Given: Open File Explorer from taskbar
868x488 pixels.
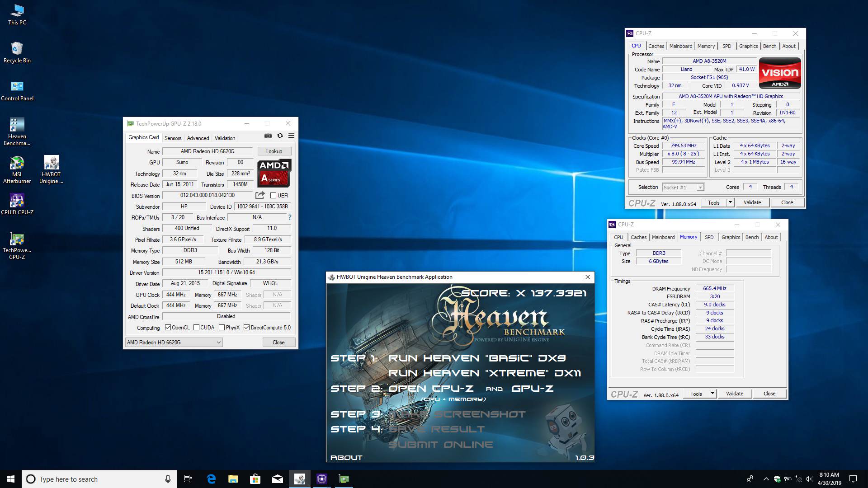Looking at the screenshot, I should [233, 479].
